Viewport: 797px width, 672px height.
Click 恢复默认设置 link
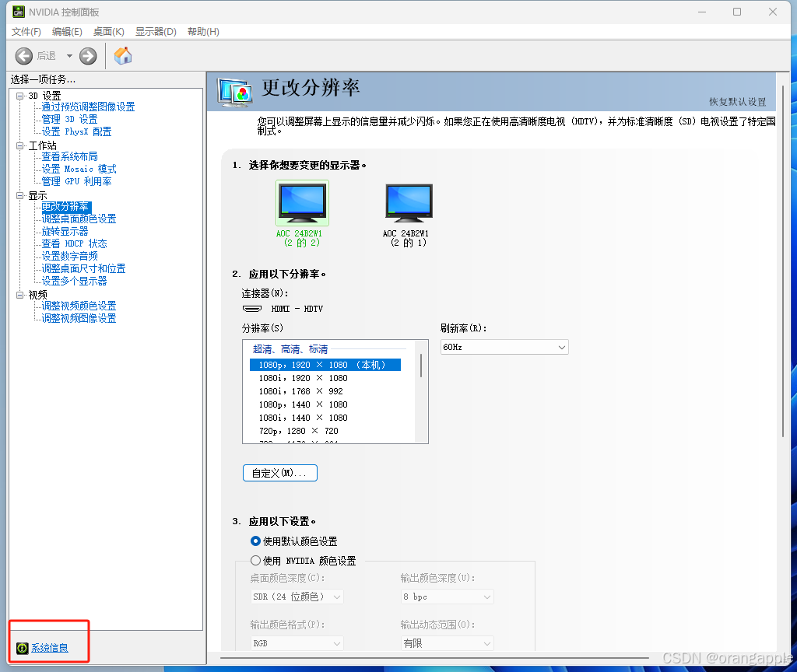pyautogui.click(x=738, y=102)
